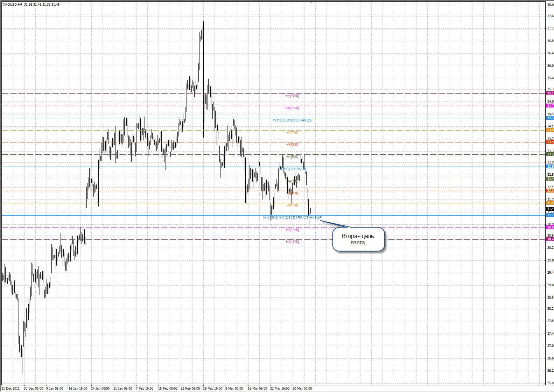Select the H4[+2/8] level label
Viewport: 554px width, 392px height.
pos(292,96)
